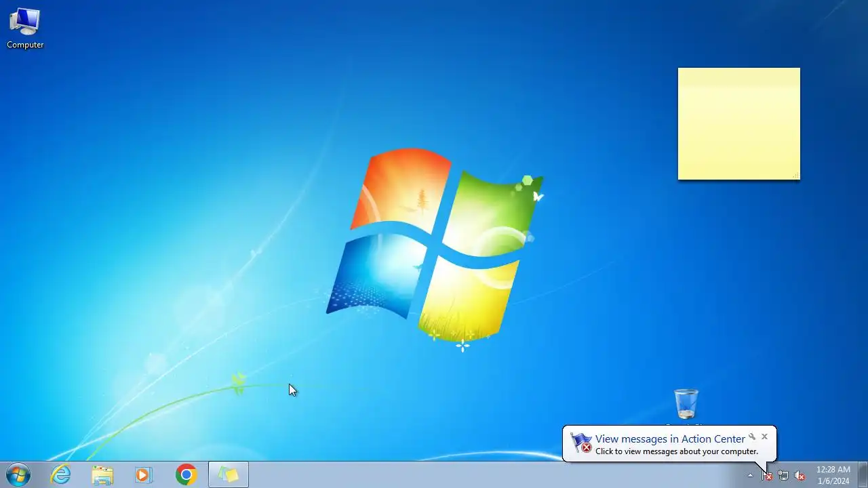Launch Windows Media Player from taskbar

(143, 474)
